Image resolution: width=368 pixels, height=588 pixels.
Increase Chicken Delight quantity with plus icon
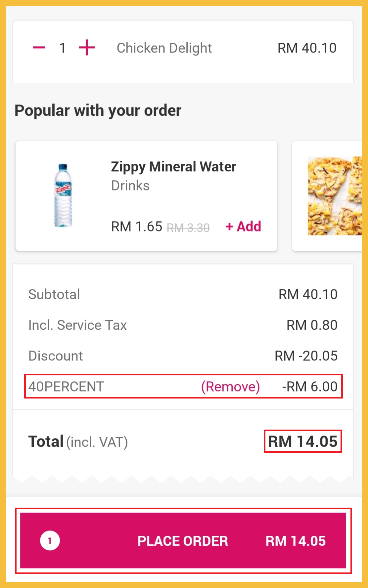(87, 48)
